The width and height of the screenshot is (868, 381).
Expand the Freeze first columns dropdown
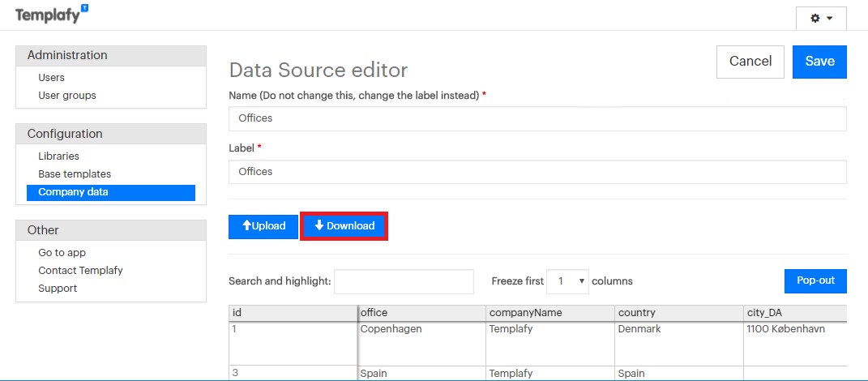tap(567, 281)
